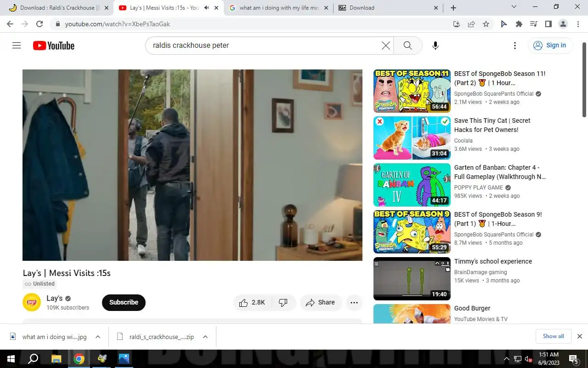The image size is (588, 368).
Task: Open the Photos app from the taskbar
Action: (x=124, y=359)
